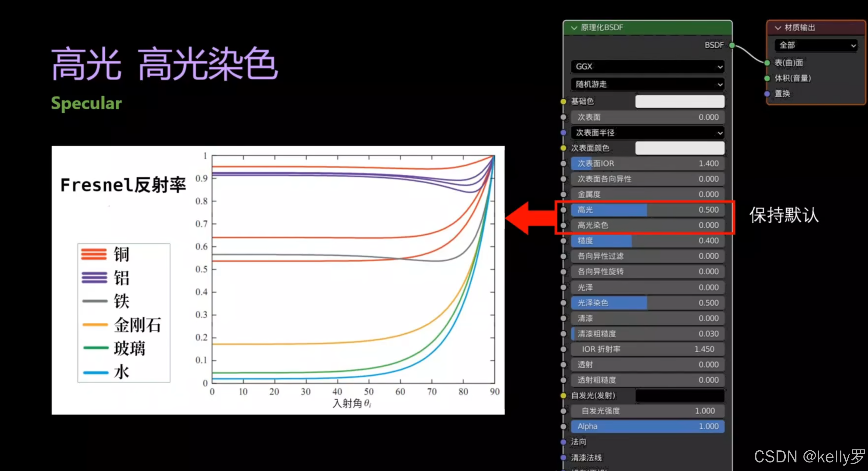This screenshot has width=868, height=471.
Task: Click the IOR 折射率 value field
Action: 648,349
